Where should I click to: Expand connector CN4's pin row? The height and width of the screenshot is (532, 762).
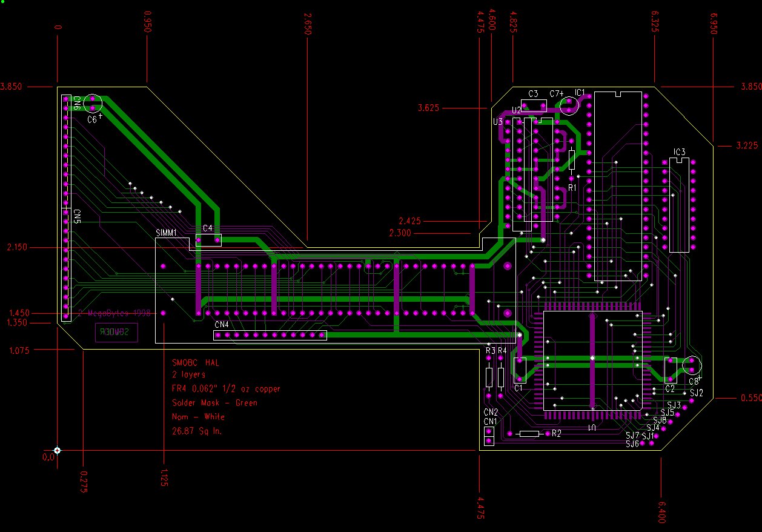pos(270,334)
